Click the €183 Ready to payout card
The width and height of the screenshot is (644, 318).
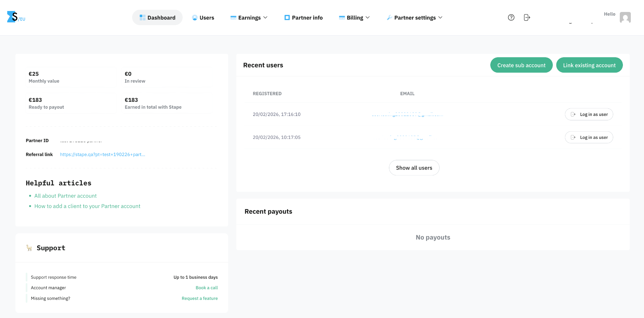click(71, 103)
